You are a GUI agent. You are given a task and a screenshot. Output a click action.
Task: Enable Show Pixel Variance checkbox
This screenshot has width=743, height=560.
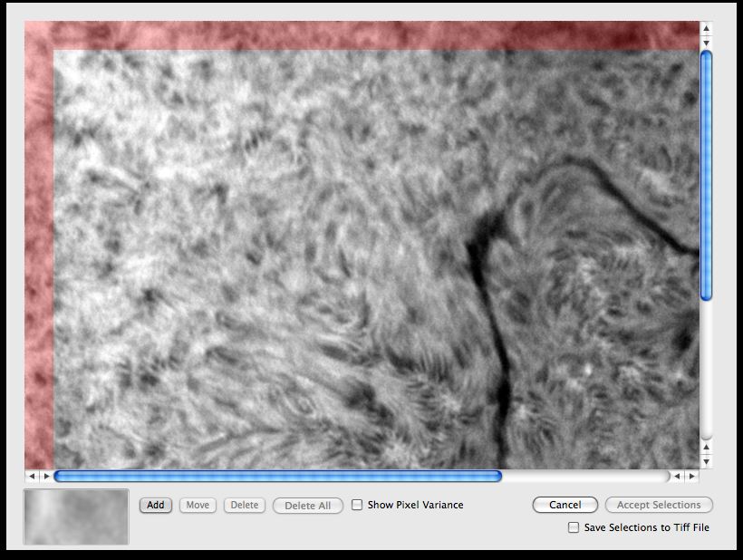click(357, 505)
